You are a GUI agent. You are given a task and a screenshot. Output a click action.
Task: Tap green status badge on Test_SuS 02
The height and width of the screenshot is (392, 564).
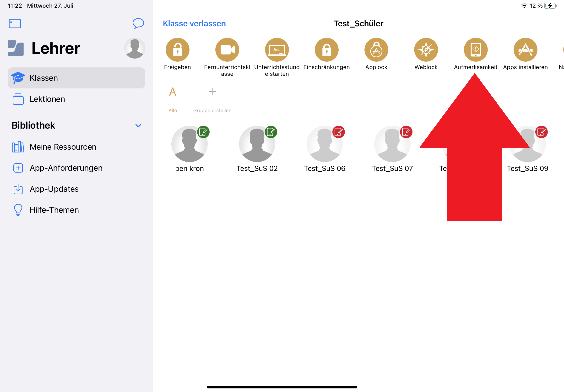(271, 132)
